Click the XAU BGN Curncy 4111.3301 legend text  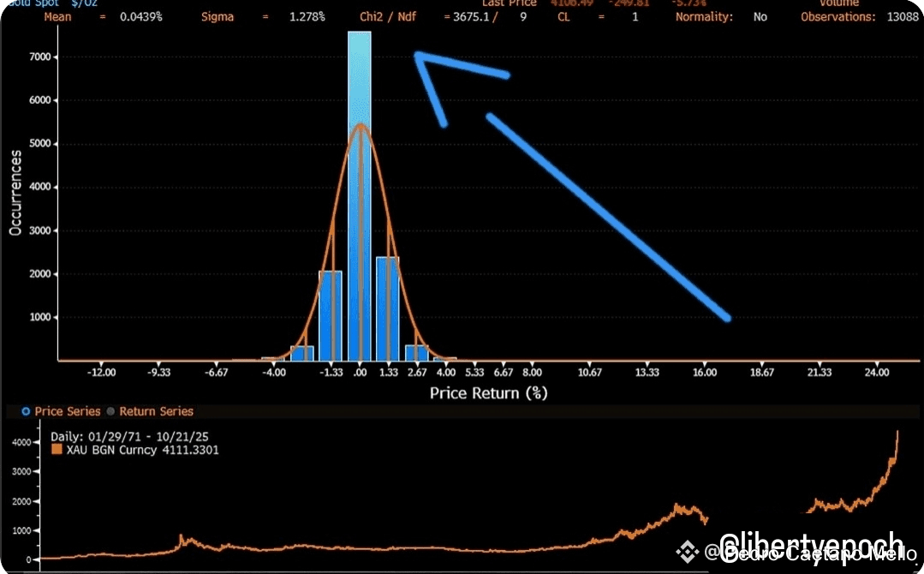coord(143,451)
